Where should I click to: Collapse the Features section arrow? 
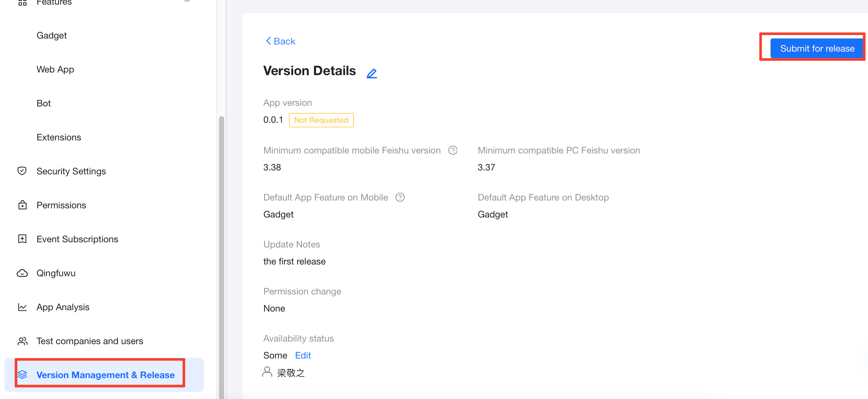click(x=187, y=1)
